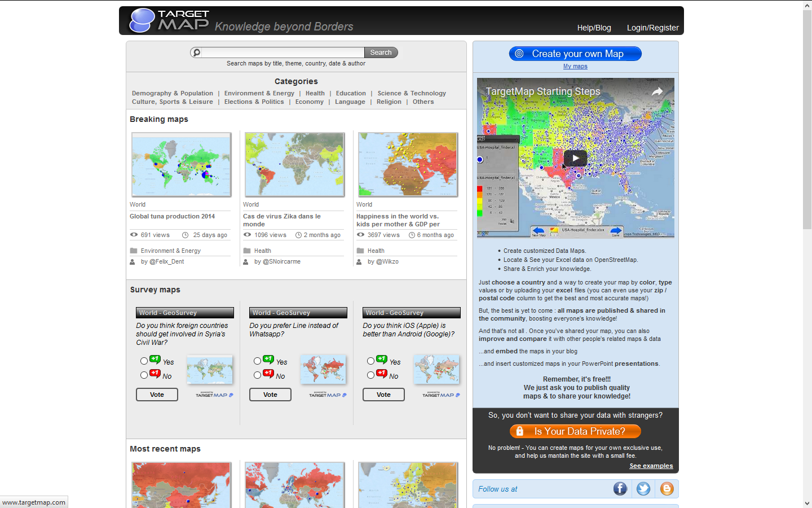Click the Is Your Data Private? button
Viewport: 812px width, 508px height.
(575, 431)
